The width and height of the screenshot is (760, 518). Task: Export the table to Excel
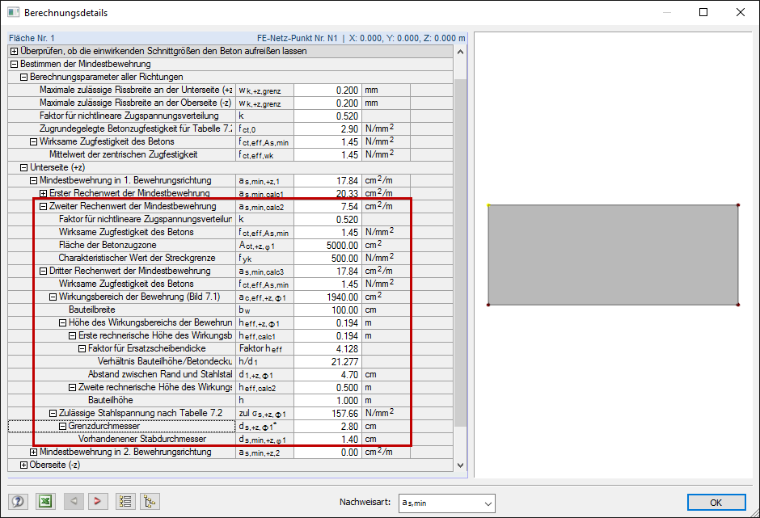point(46,502)
